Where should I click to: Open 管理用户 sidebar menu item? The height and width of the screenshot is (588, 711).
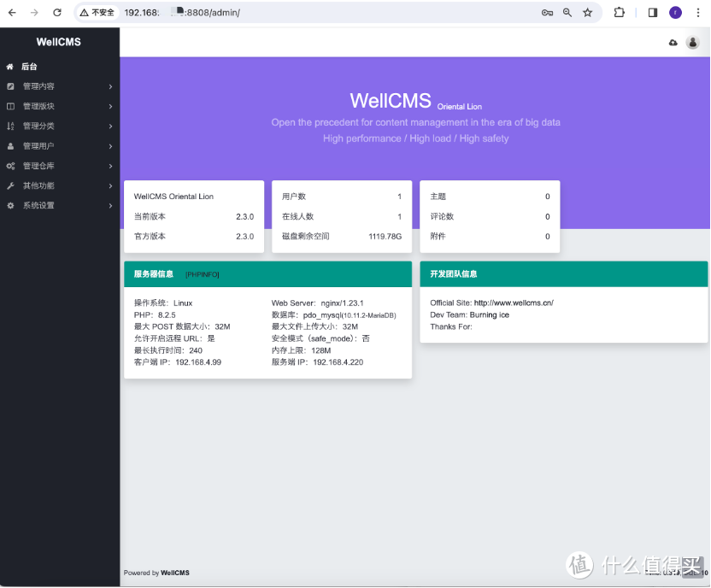pos(60,146)
